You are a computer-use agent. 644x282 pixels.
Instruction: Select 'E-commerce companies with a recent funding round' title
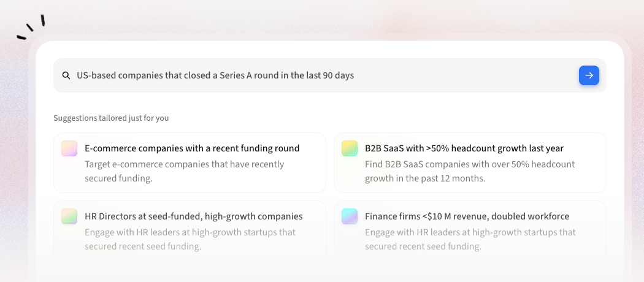tap(192, 148)
